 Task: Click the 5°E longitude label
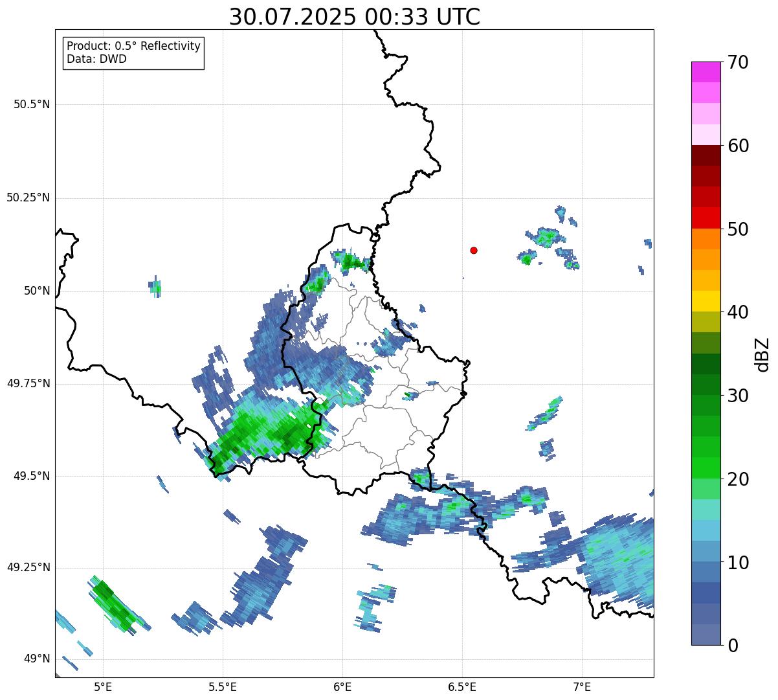pyautogui.click(x=103, y=686)
